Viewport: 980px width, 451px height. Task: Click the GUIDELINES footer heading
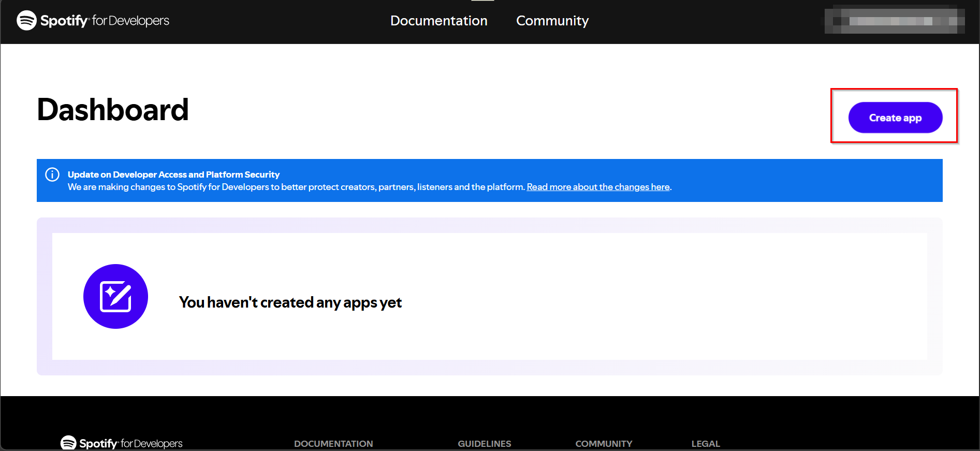click(x=485, y=444)
